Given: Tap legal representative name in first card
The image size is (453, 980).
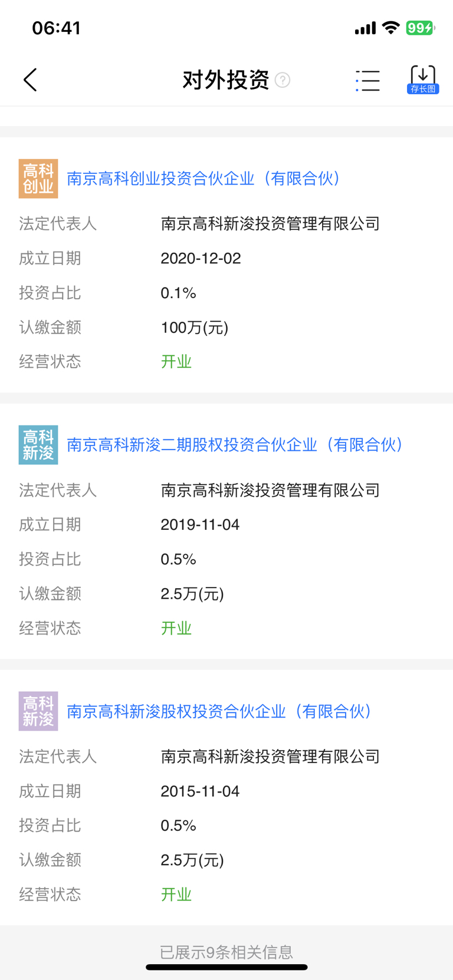Looking at the screenshot, I should click(x=270, y=224).
